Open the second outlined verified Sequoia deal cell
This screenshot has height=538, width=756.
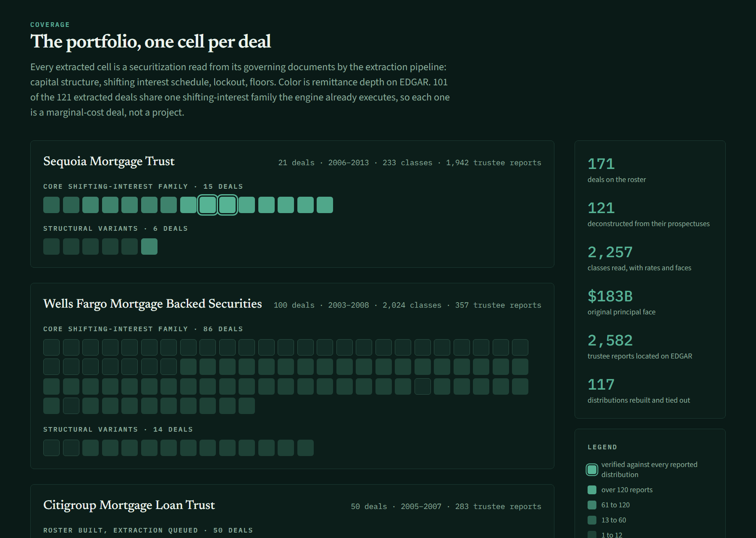coord(227,205)
